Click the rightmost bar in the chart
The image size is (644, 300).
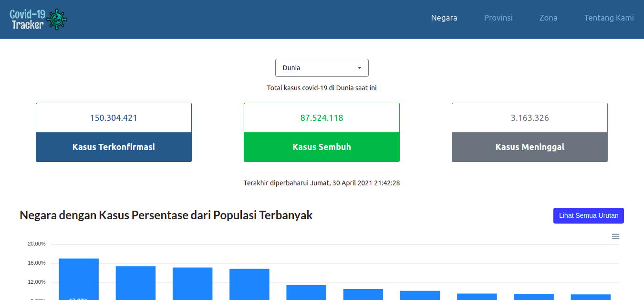click(591, 297)
